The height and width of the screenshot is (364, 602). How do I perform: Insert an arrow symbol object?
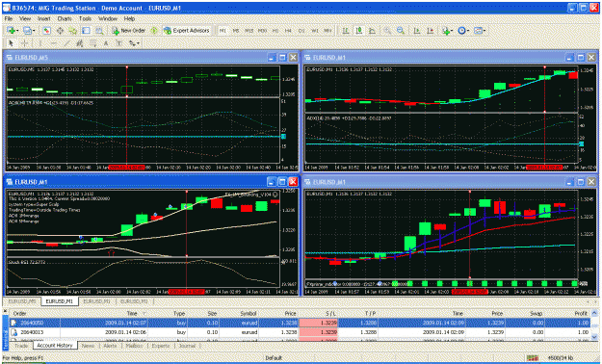pos(132,43)
